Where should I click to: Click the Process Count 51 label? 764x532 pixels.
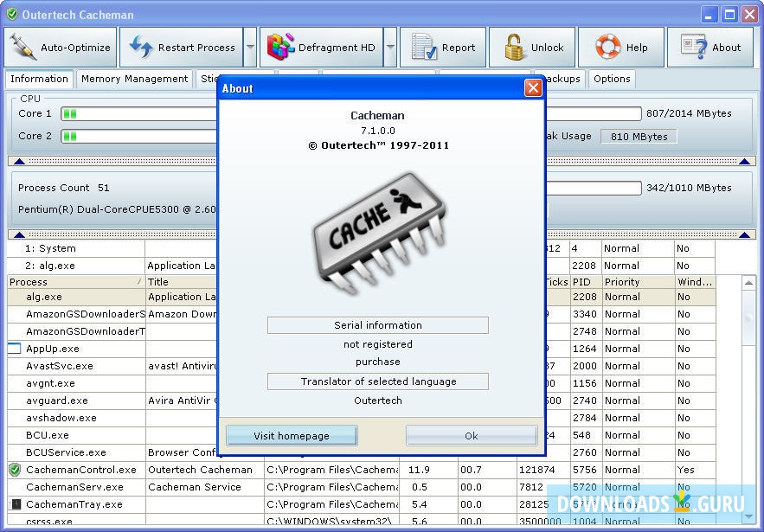pyautogui.click(x=64, y=188)
